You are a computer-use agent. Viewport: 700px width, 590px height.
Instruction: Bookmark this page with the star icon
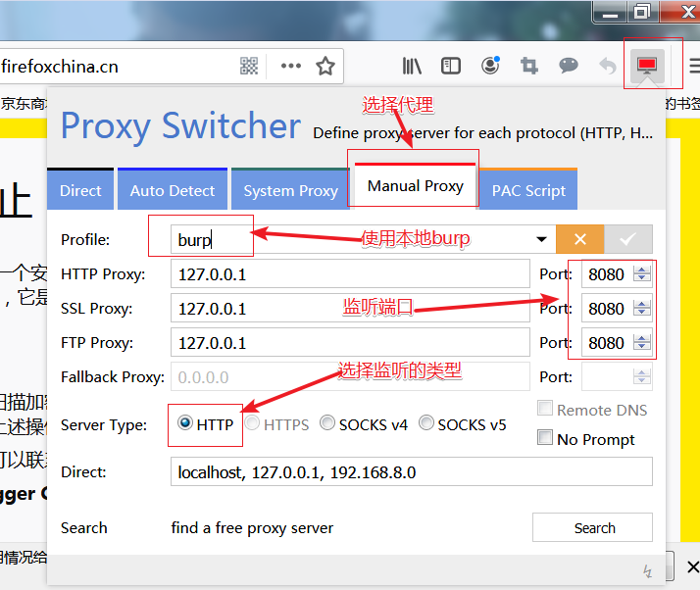[325, 66]
